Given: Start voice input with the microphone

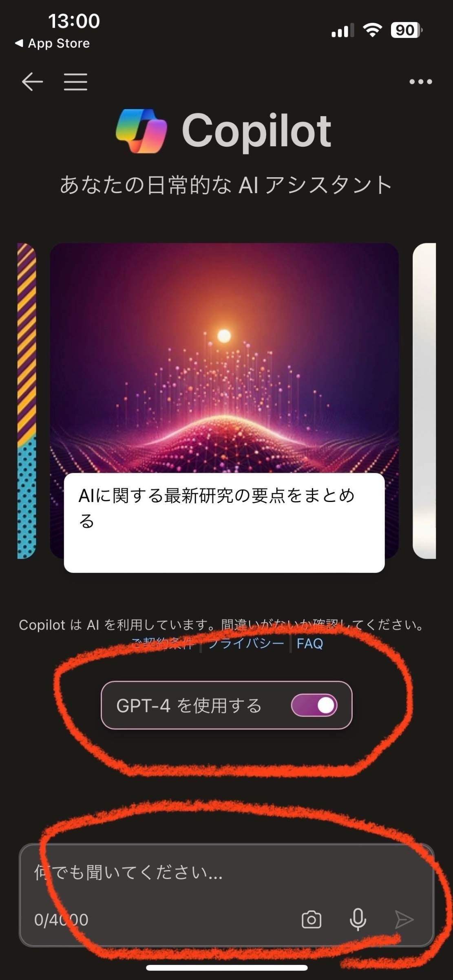Looking at the screenshot, I should [358, 920].
